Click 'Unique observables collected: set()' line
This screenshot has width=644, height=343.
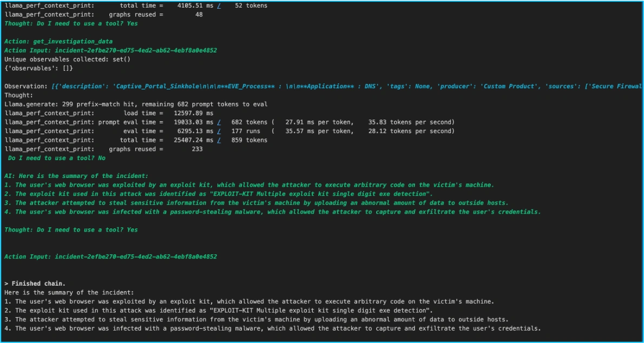67,60
